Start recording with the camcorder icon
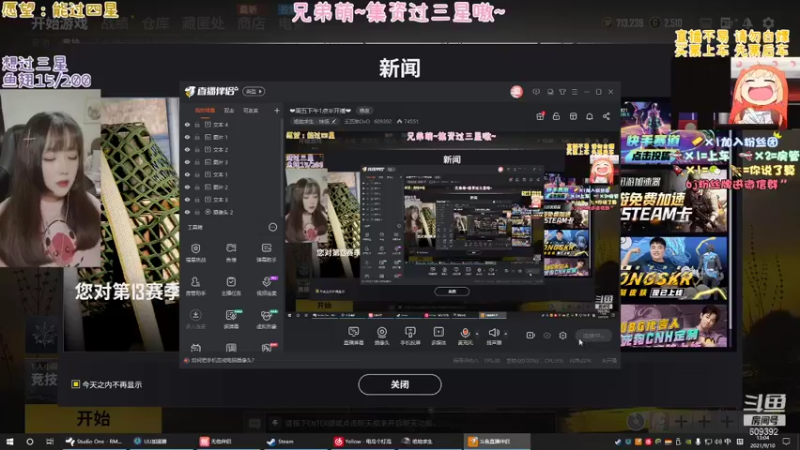The image size is (800, 450). pyautogui.click(x=530, y=335)
